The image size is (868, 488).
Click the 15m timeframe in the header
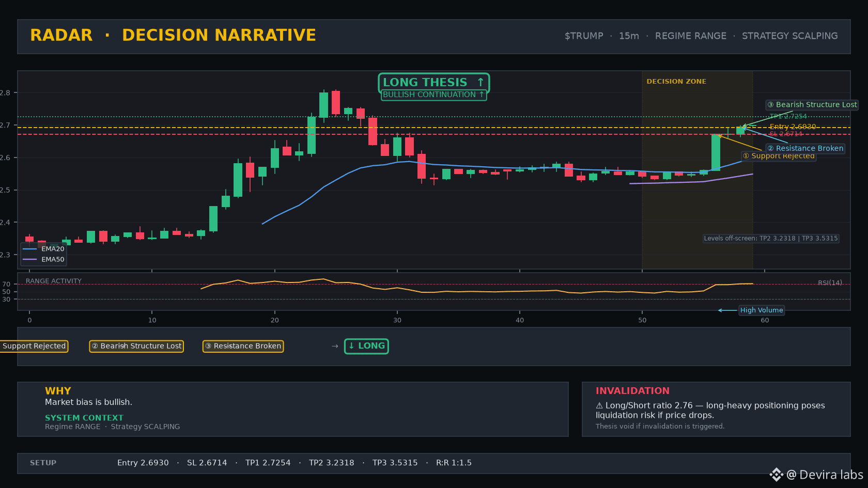(629, 36)
